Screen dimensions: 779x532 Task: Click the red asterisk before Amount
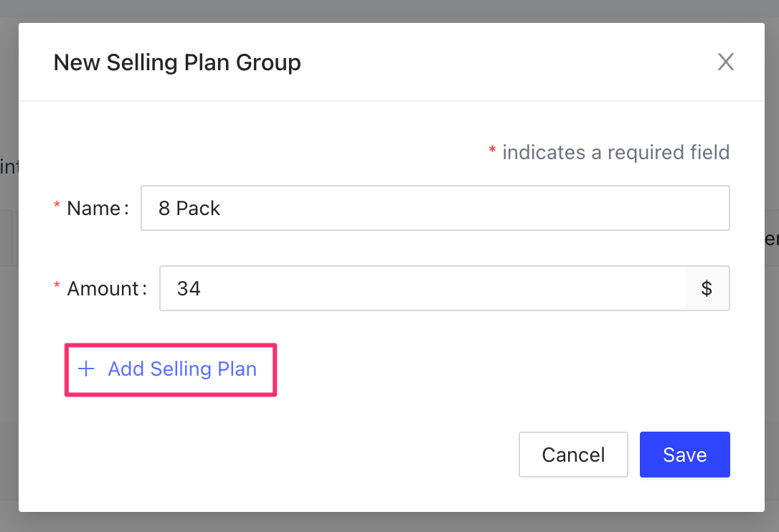click(x=57, y=288)
